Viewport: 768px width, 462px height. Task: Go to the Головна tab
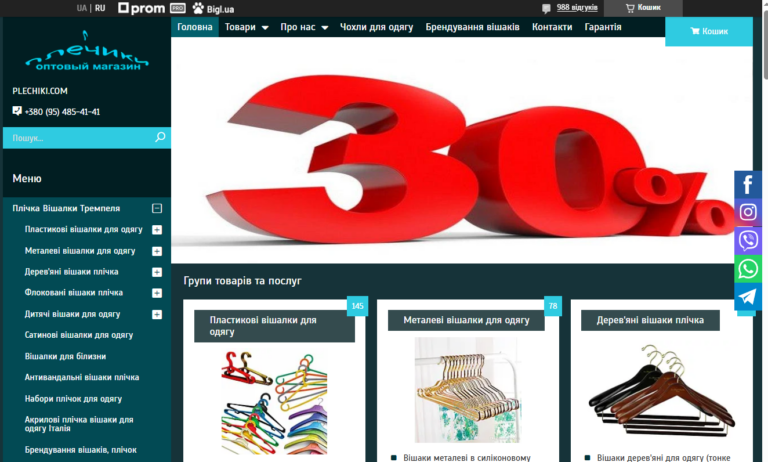point(195,27)
